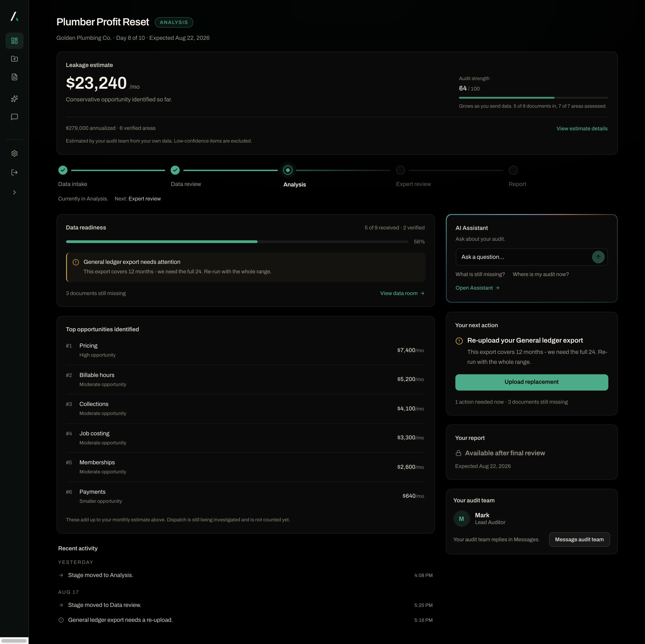Choose the 'Where is my audit now?' suggestion
The image size is (645, 644).
[540, 274]
